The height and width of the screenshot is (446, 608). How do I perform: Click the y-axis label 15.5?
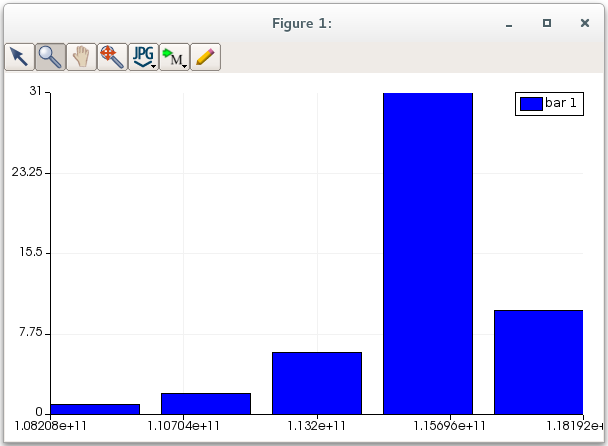[x=31, y=252]
